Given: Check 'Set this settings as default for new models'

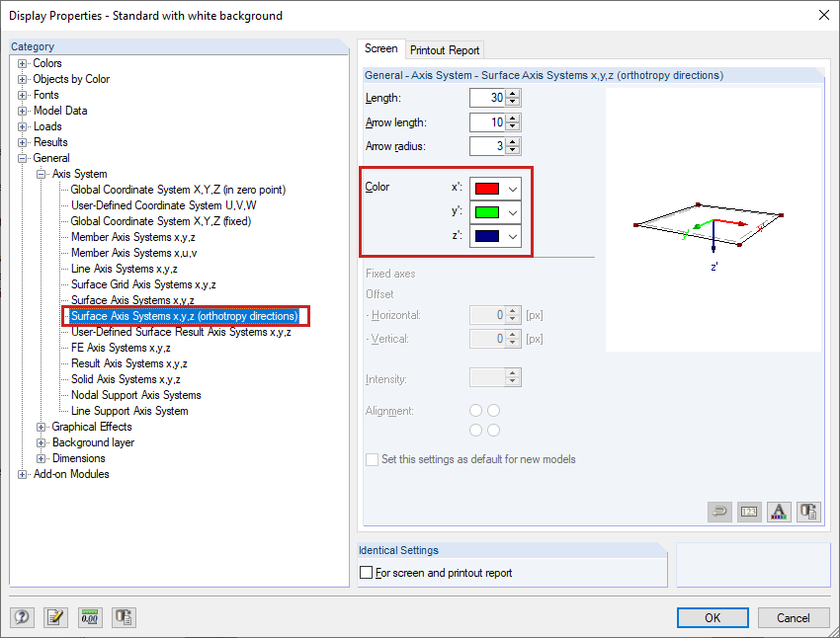Looking at the screenshot, I should [372, 459].
